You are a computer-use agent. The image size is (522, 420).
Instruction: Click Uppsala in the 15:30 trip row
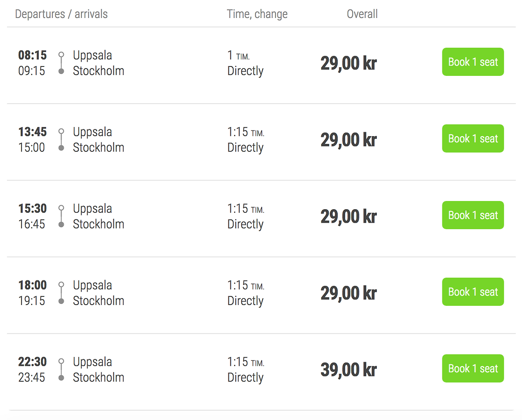click(x=93, y=209)
